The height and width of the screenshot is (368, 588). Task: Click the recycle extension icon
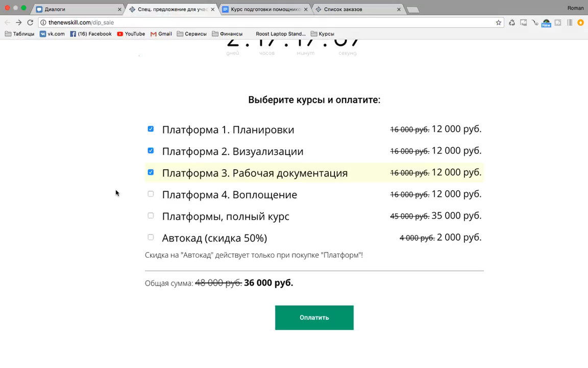click(x=512, y=22)
